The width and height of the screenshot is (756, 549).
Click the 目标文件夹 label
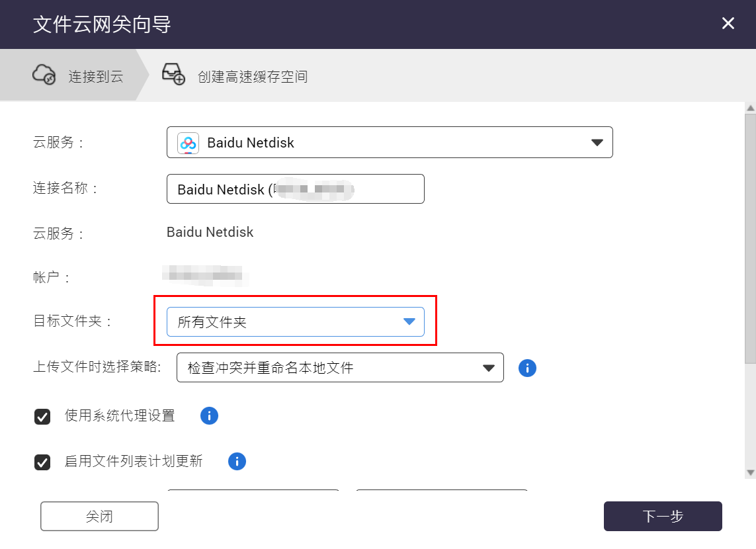click(72, 321)
